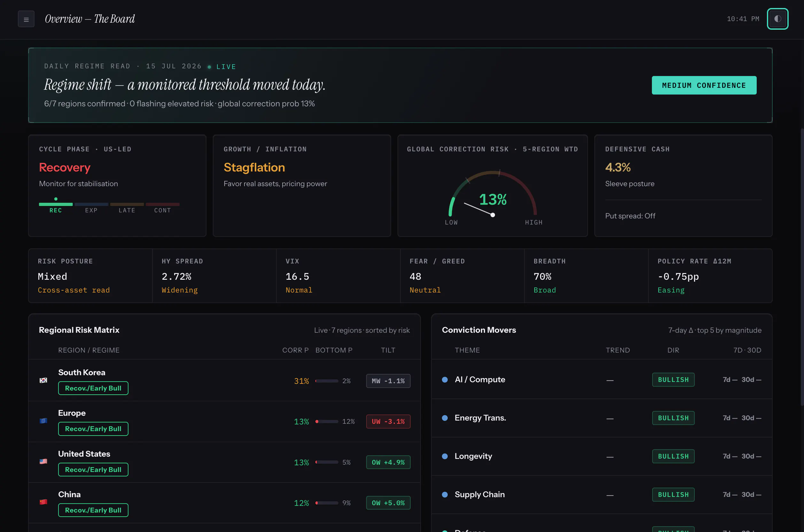The image size is (804, 532).
Task: Select the Recovery cycle phase heading
Action: [65, 168]
